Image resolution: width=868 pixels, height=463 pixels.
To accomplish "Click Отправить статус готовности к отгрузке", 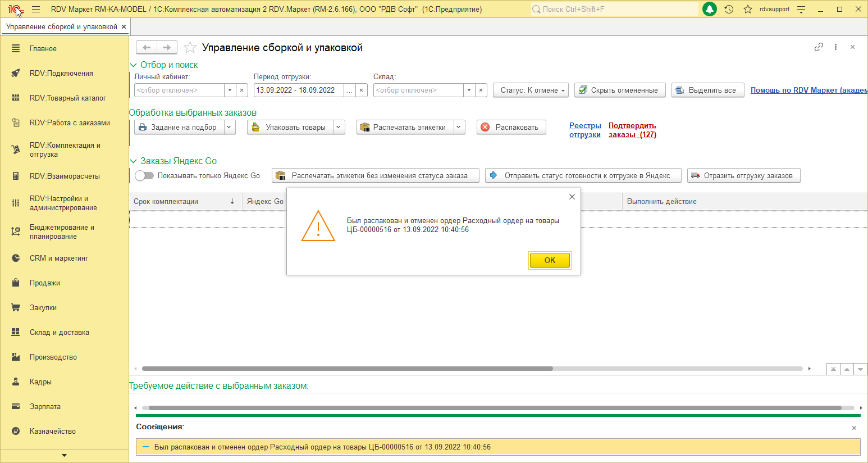I will coord(583,176).
